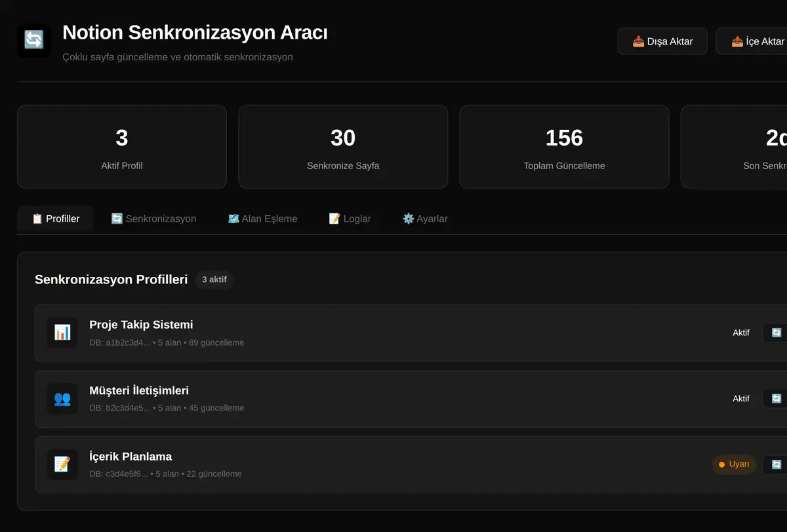Open the Ayarlar settings tab

click(x=425, y=218)
